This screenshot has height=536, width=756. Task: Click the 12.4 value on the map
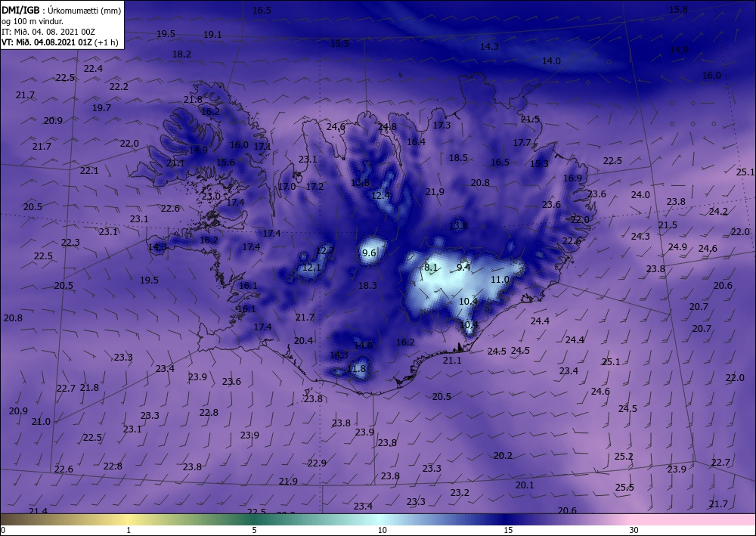pyautogui.click(x=380, y=195)
